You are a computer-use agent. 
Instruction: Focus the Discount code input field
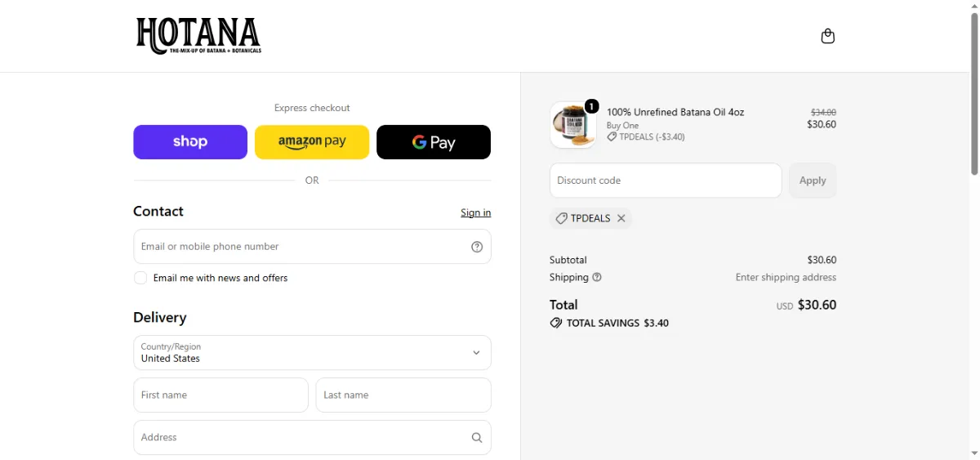[x=666, y=181]
